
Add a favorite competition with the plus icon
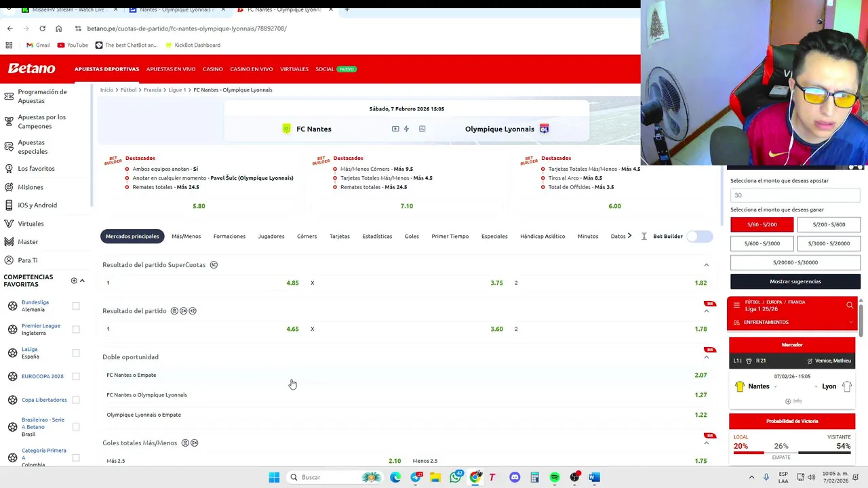(x=74, y=281)
